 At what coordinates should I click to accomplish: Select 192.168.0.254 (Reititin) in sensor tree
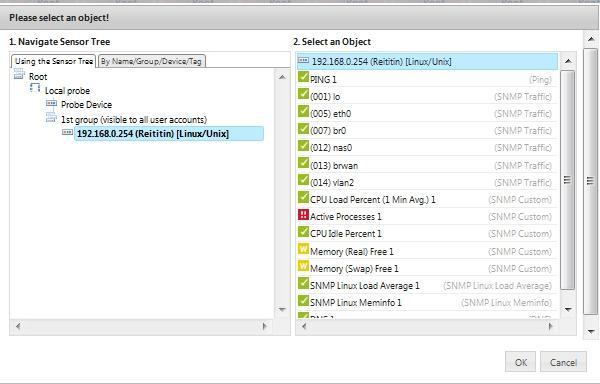[x=169, y=134]
